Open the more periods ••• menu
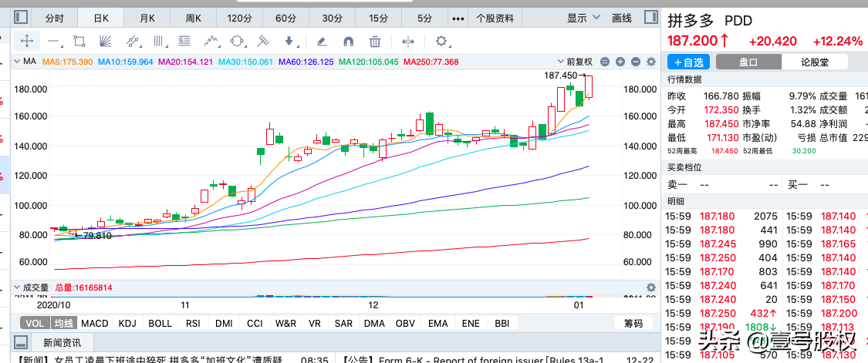868x363 pixels. pos(458,18)
